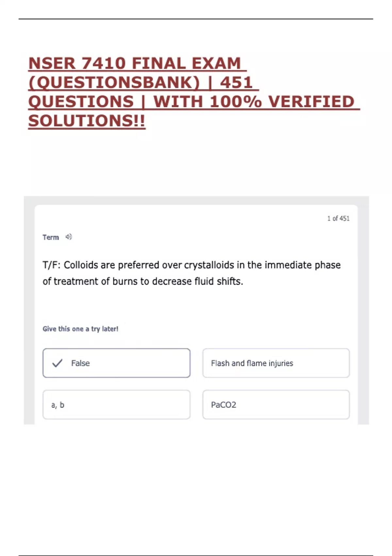The image size is (392, 556).
Task: Open the "NSER 7410 FINAL EXAM" title link
Action: pos(135,63)
